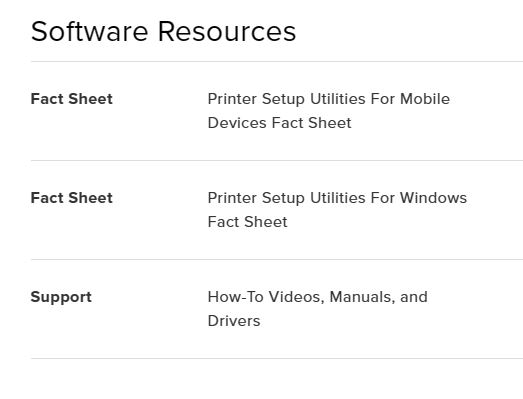Image resolution: width=523 pixels, height=399 pixels.
Task: Click the Software Resources heading
Action: tap(163, 31)
